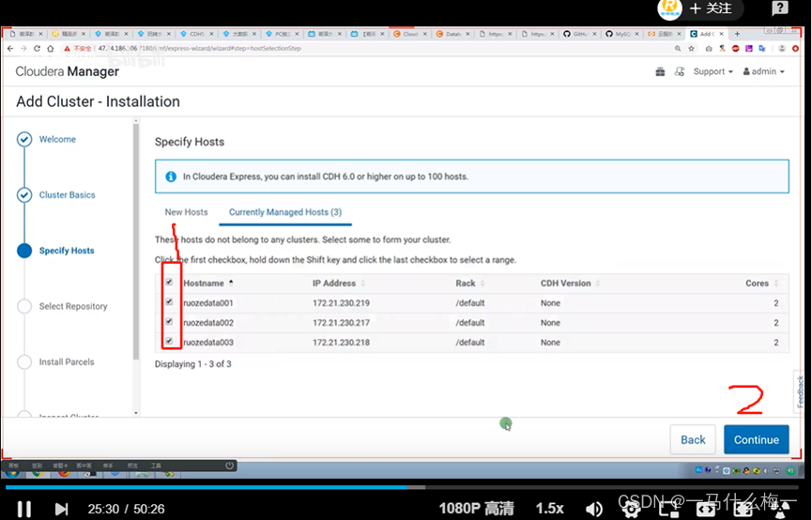Screen dimensions: 812x520
Task: Click the insecure-site warning triangle icon
Action: point(67,48)
